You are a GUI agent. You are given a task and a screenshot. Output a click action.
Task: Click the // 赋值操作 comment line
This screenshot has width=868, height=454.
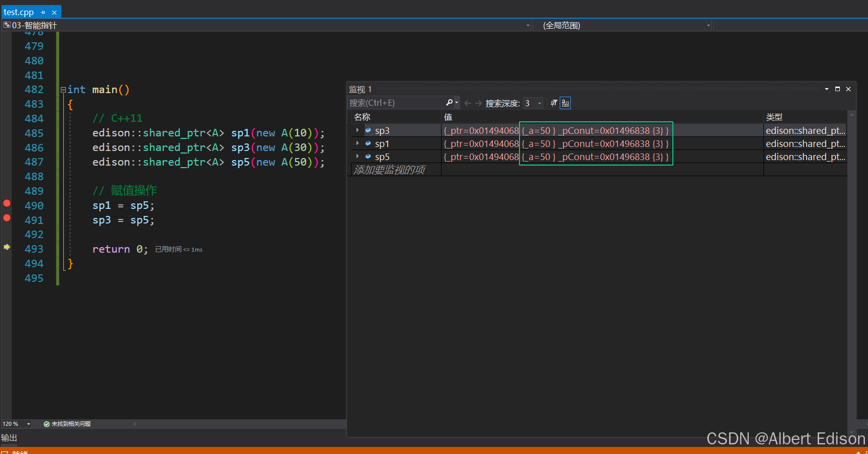click(125, 191)
